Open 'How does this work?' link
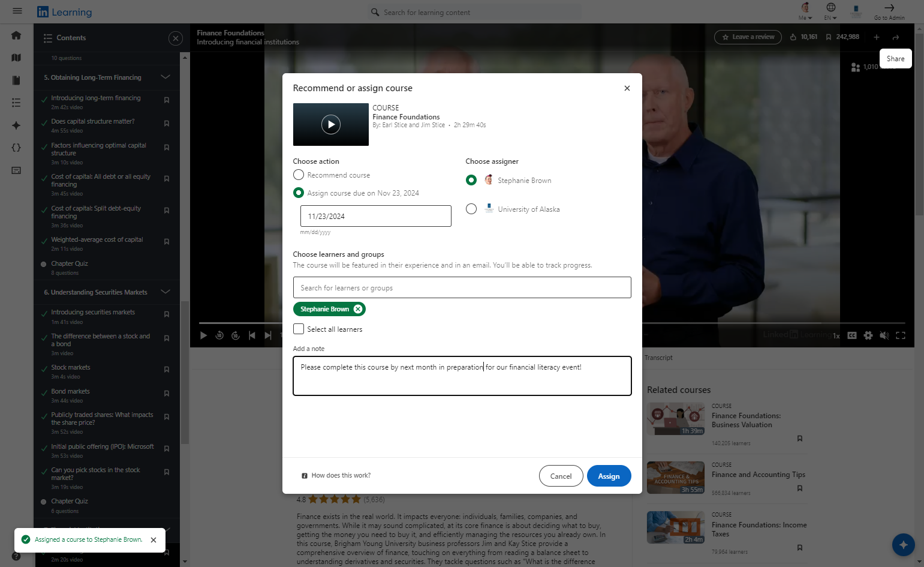Image resolution: width=924 pixels, height=567 pixels. [336, 475]
